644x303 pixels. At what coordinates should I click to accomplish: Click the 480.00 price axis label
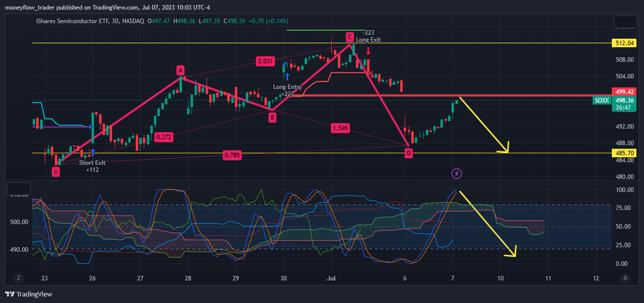coord(624,177)
